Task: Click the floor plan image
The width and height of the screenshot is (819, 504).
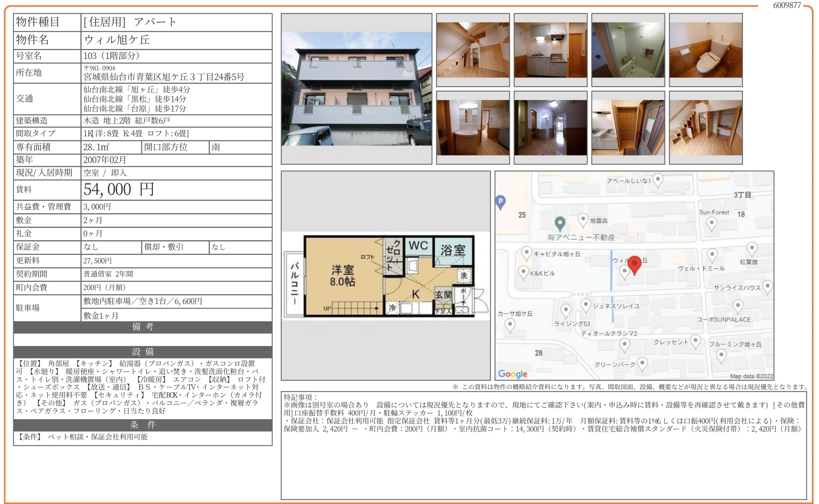Action: coord(386,276)
